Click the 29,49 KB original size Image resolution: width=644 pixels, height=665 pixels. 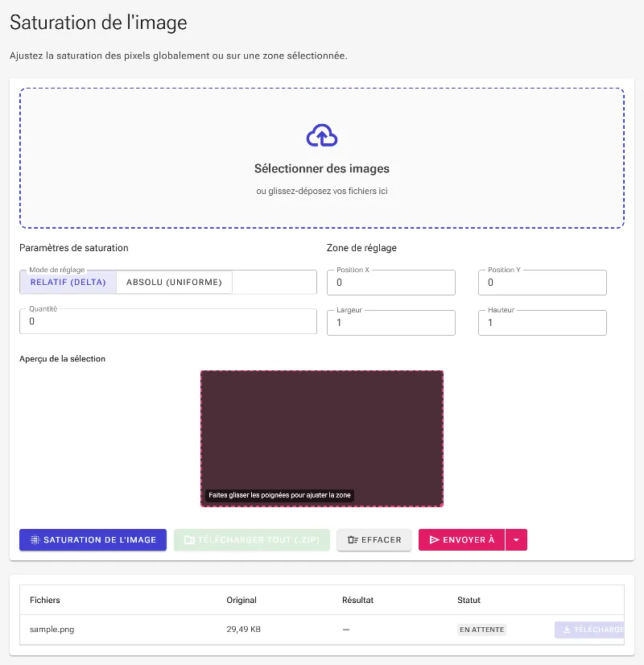[x=243, y=630]
